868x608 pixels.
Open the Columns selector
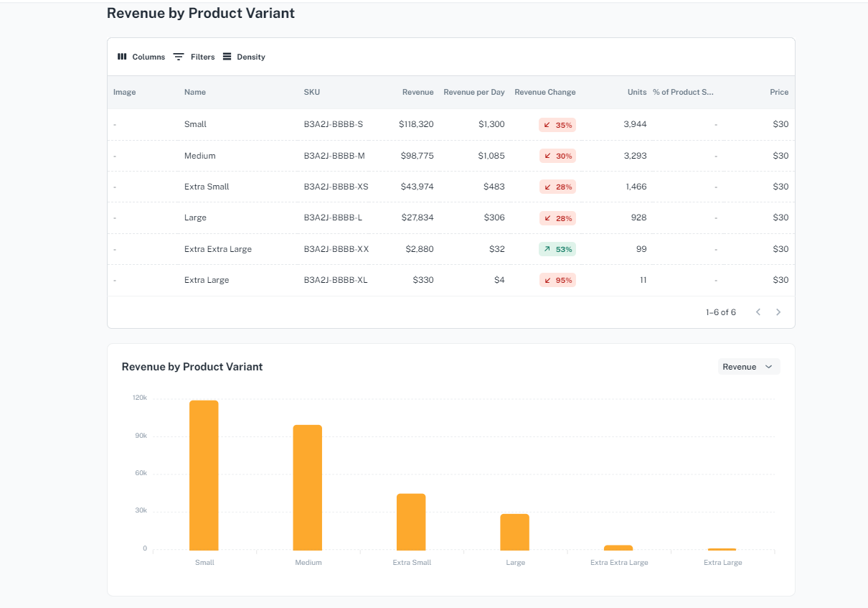pyautogui.click(x=141, y=57)
